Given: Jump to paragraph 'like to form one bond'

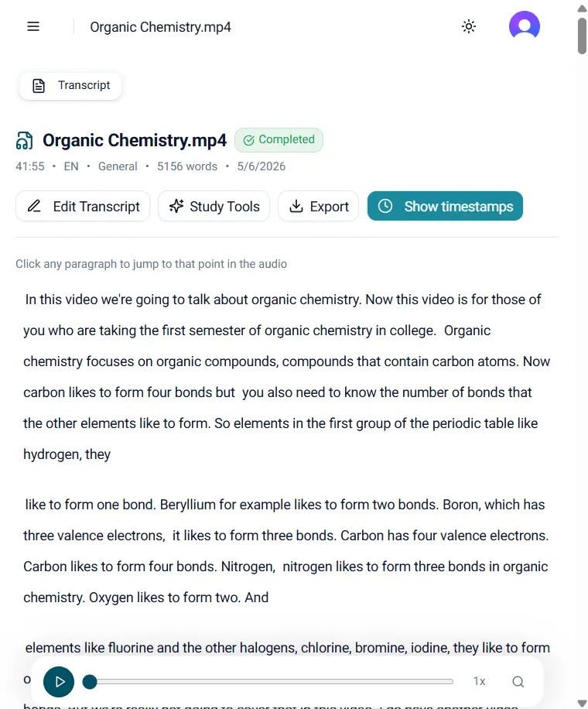Looking at the screenshot, I should (x=287, y=551).
